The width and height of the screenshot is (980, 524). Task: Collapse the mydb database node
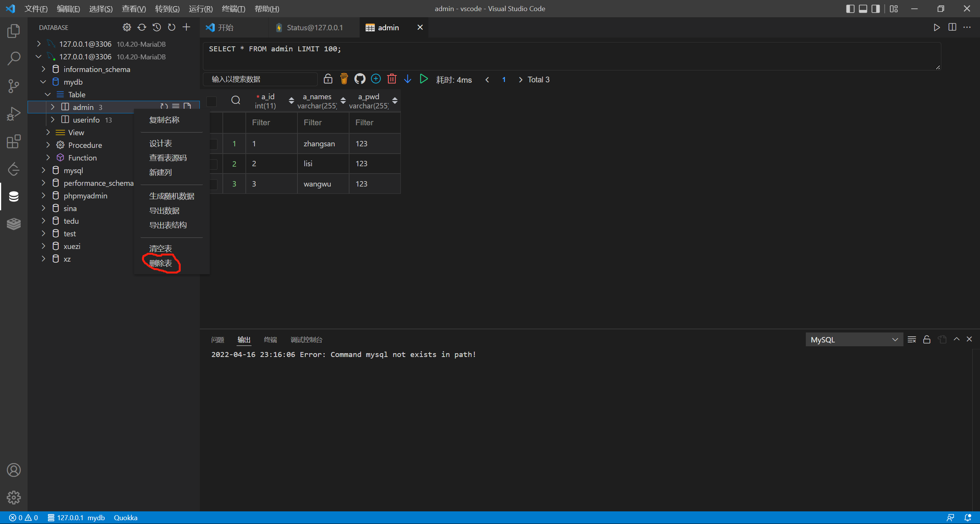coord(43,82)
